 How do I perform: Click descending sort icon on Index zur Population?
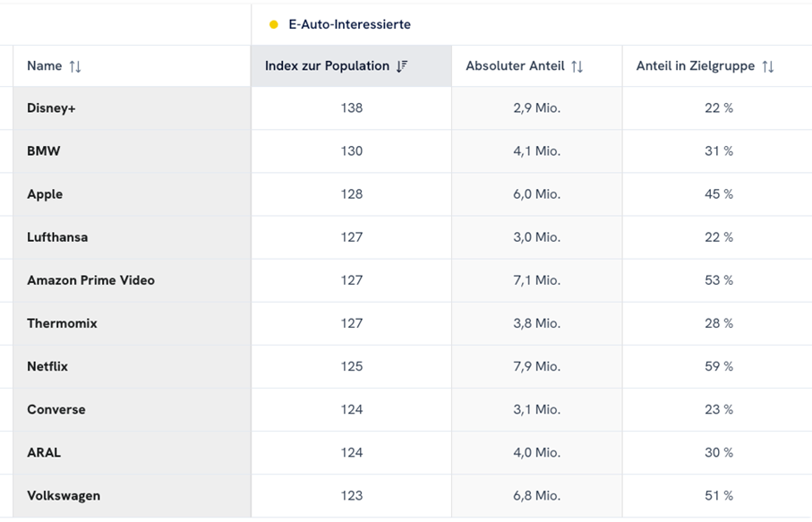[x=402, y=66]
